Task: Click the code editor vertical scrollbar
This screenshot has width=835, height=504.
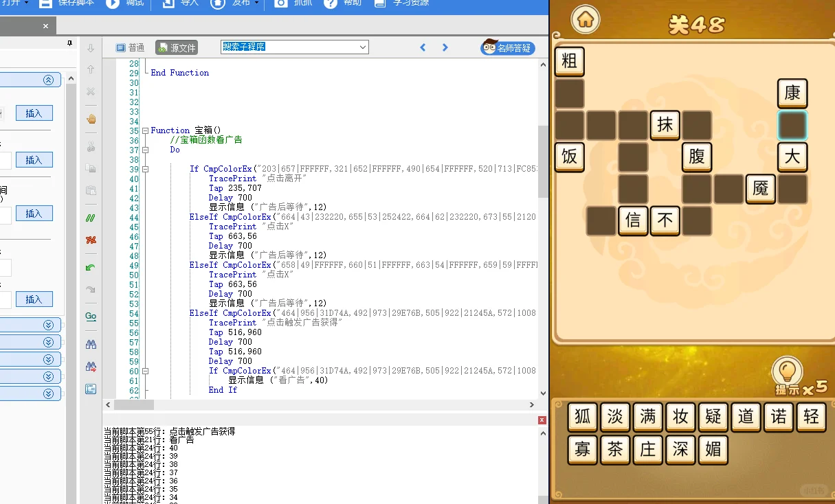Action: point(543,161)
